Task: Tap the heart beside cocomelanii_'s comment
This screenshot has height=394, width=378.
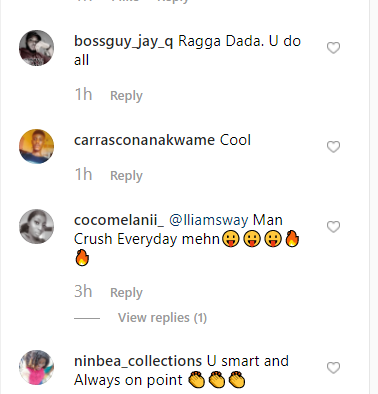Action: tap(333, 227)
